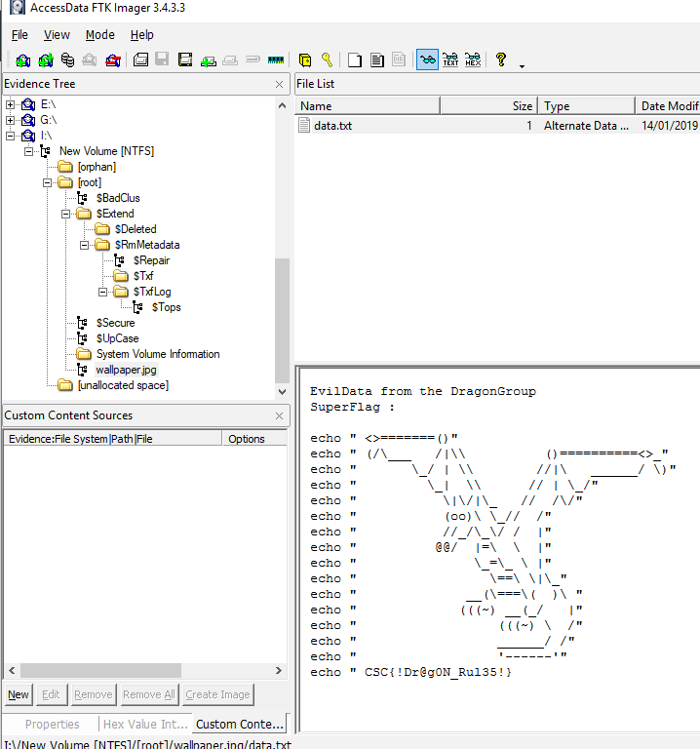Click the [unallocated space] folder icon
Image resolution: width=700 pixels, height=749 pixels.
click(65, 385)
